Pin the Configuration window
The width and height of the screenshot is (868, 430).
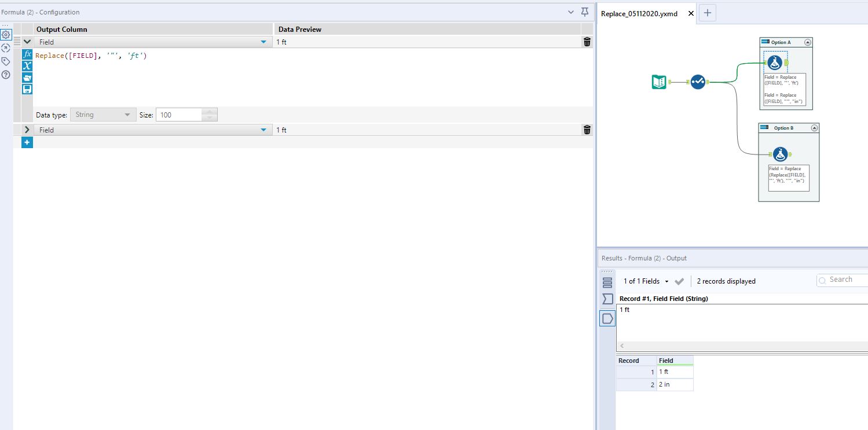click(585, 12)
